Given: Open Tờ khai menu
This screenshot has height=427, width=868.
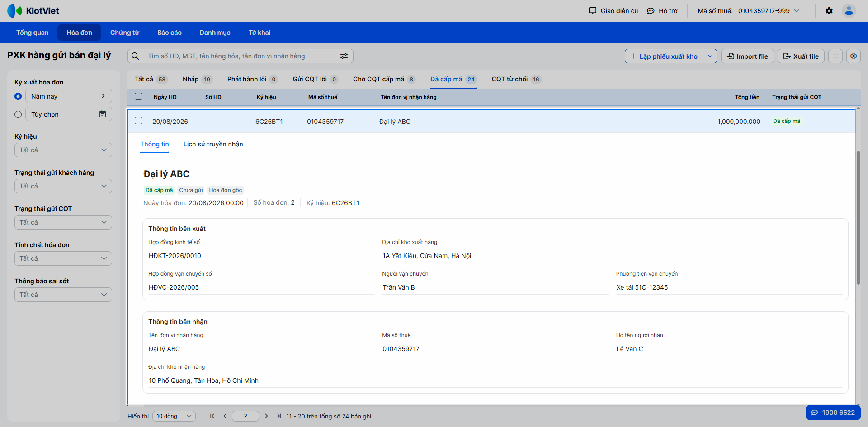Looking at the screenshot, I should point(259,33).
